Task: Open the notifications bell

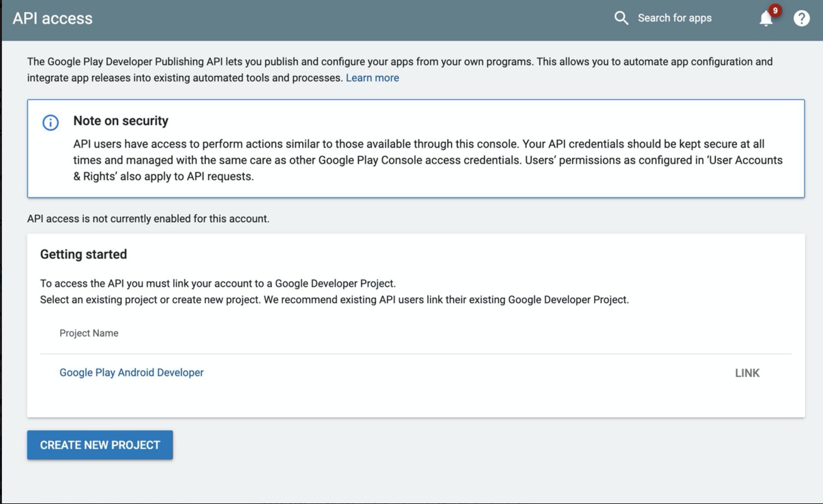Action: [765, 19]
